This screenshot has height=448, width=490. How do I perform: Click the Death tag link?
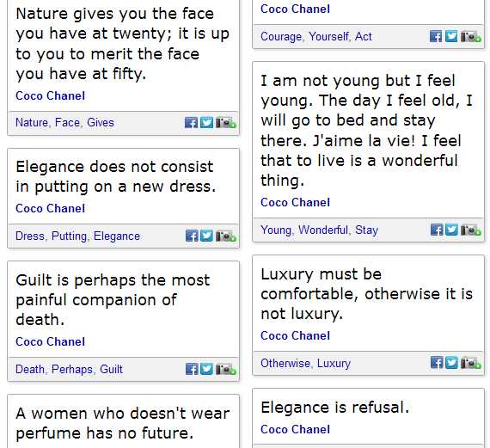30,369
